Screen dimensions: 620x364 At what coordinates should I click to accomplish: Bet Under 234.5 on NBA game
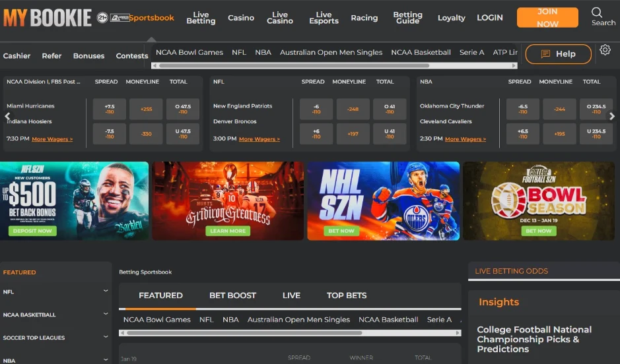596,134
